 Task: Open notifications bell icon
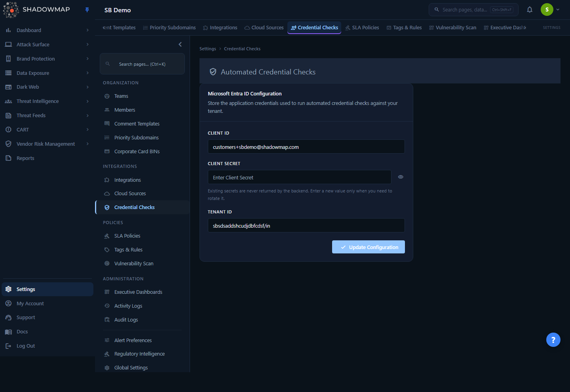tap(530, 10)
